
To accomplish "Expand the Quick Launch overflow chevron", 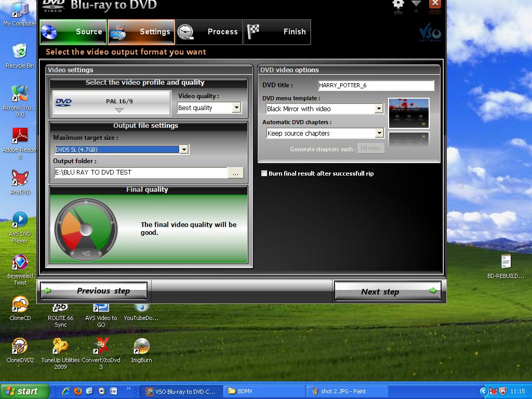I will point(129,389).
